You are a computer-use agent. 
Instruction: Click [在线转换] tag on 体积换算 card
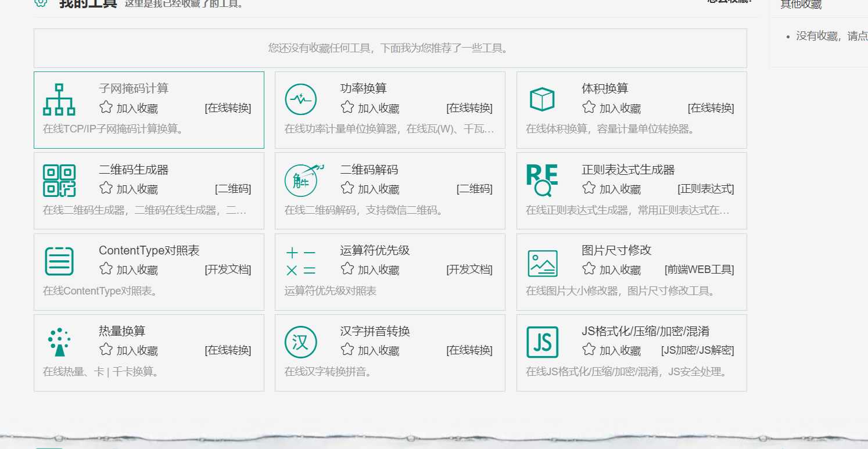[x=711, y=108]
